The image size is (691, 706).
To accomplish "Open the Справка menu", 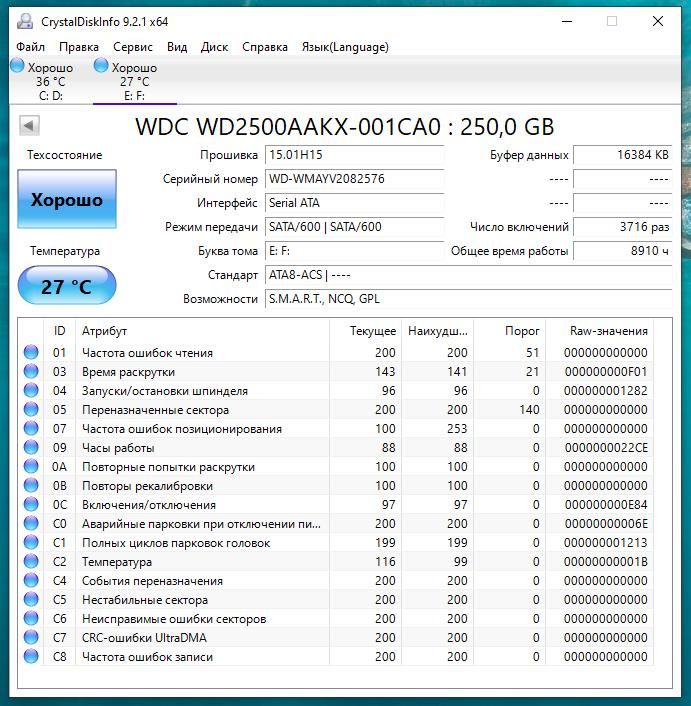I will 265,47.
